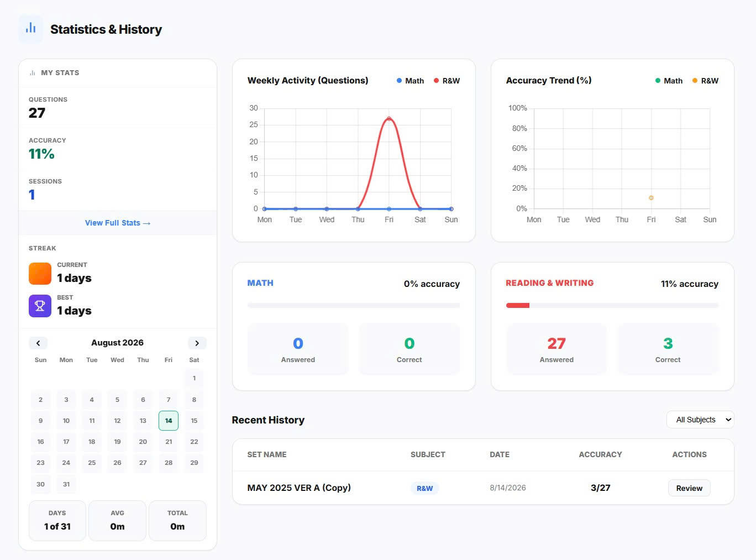Click the small My Stats chart icon
Viewport: 756px width, 560px height.
pyautogui.click(x=33, y=73)
